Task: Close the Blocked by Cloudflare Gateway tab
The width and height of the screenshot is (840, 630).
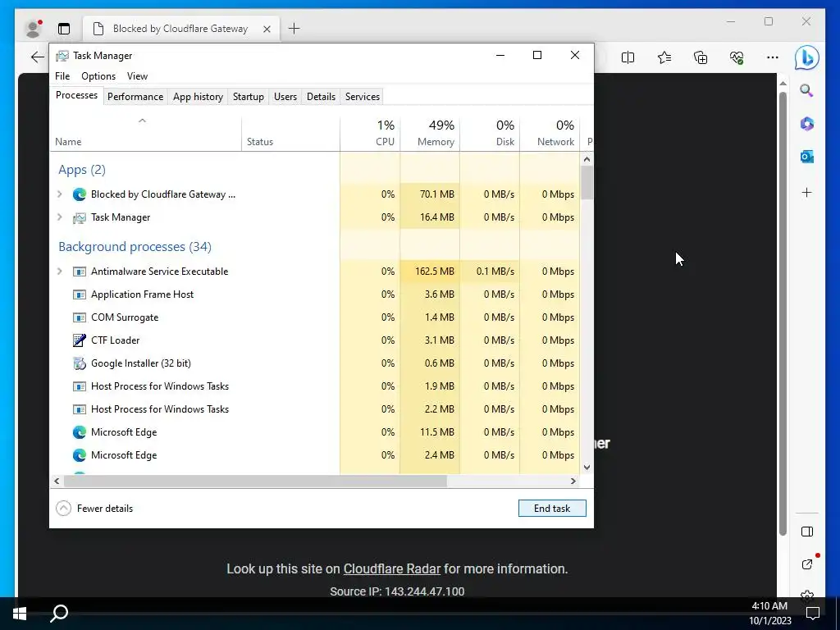Action: click(x=267, y=29)
